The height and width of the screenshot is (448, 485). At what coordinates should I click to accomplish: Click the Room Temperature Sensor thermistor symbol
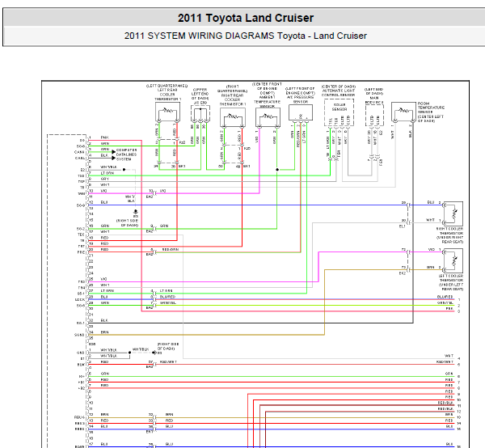click(403, 112)
